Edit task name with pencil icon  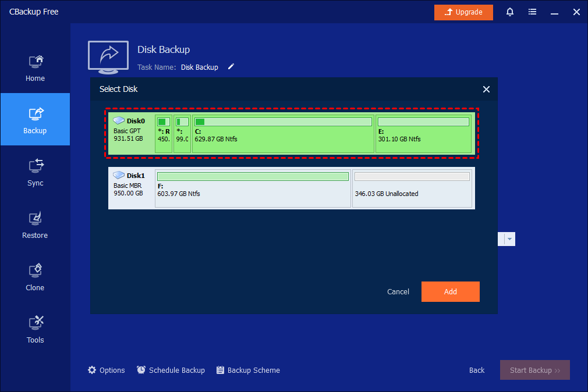point(231,67)
